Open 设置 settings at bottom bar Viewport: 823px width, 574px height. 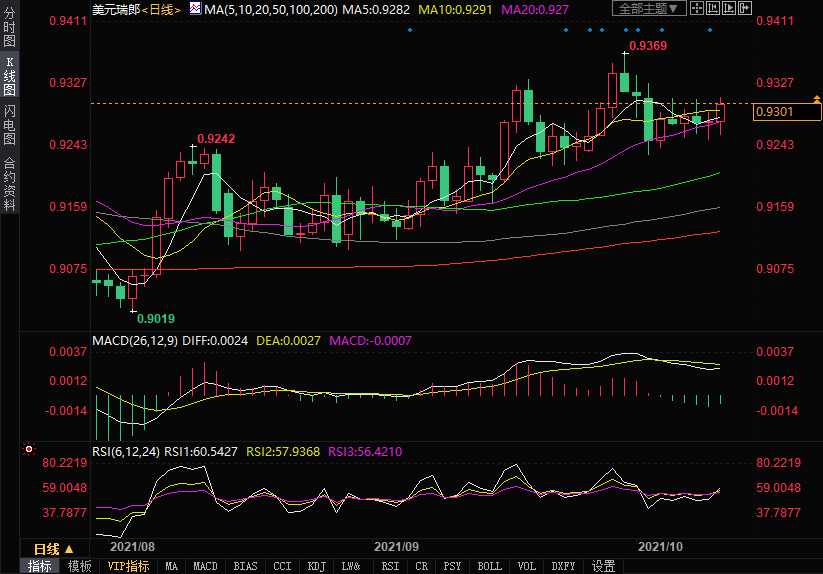point(603,566)
